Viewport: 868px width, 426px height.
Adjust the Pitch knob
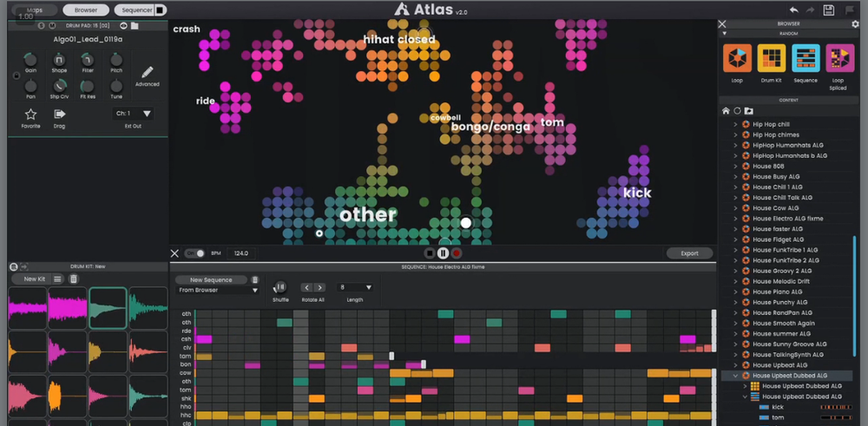[116, 59]
